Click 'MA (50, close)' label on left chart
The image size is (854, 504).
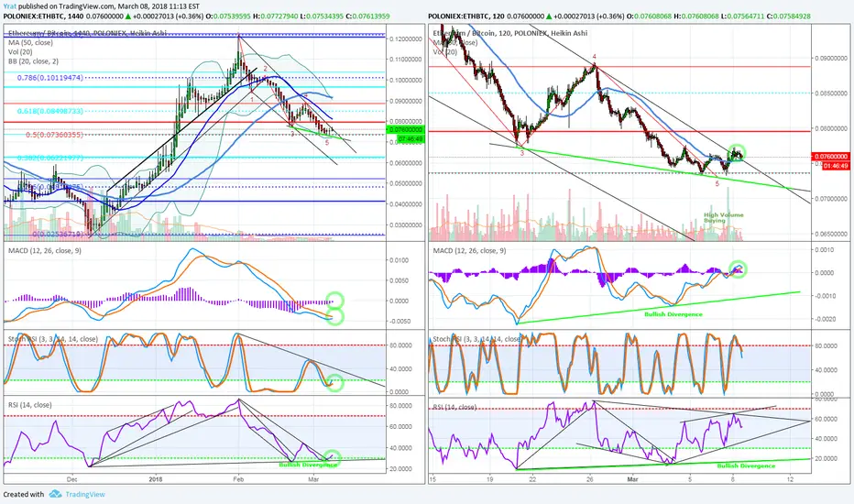click(x=30, y=42)
